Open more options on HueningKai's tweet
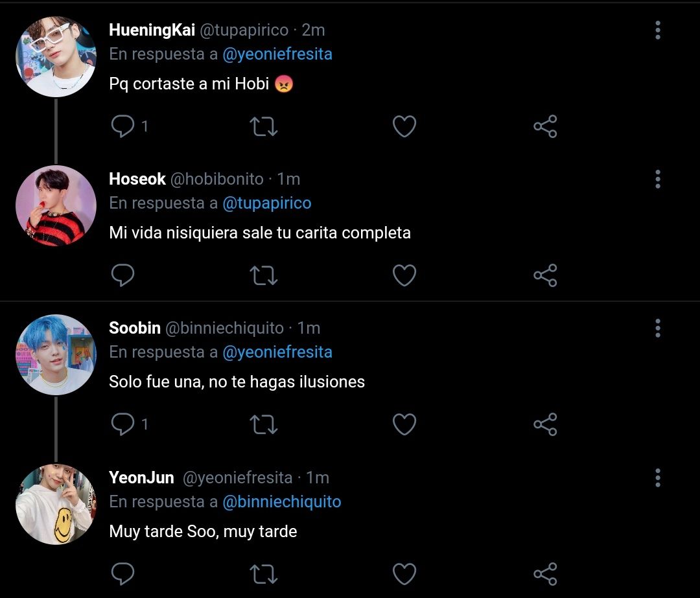Screen dimensions: 700x598 pyautogui.click(x=658, y=30)
